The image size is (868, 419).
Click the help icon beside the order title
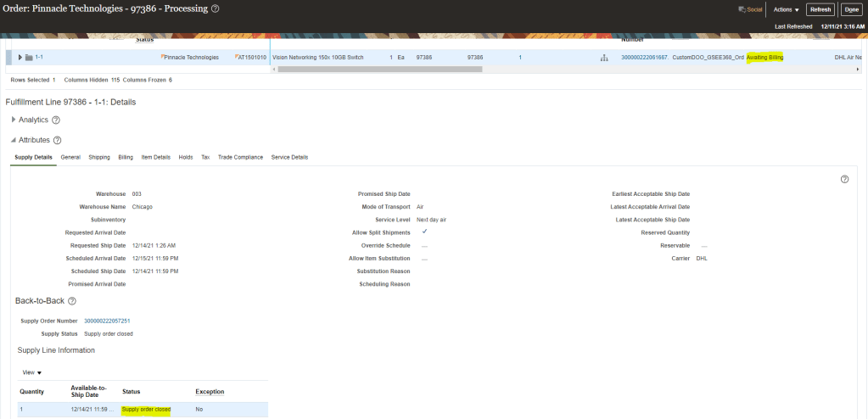click(x=215, y=9)
